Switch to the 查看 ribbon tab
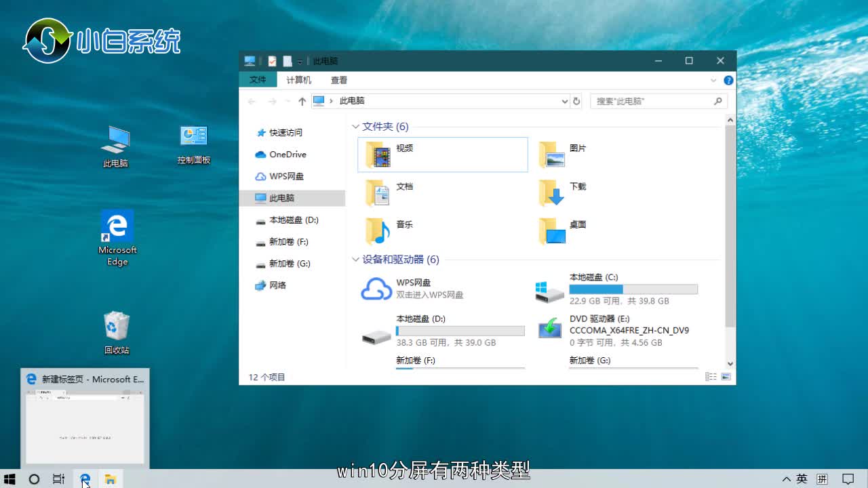 339,79
